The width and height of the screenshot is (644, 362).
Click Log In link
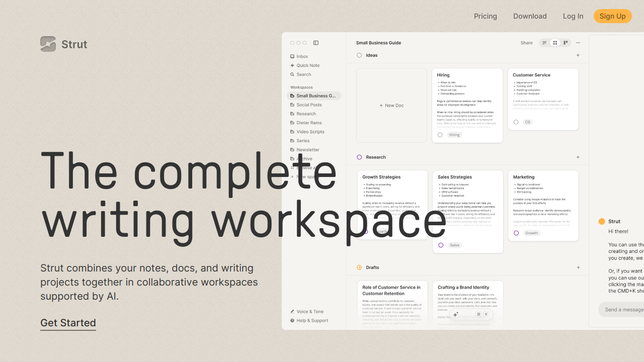coord(573,16)
